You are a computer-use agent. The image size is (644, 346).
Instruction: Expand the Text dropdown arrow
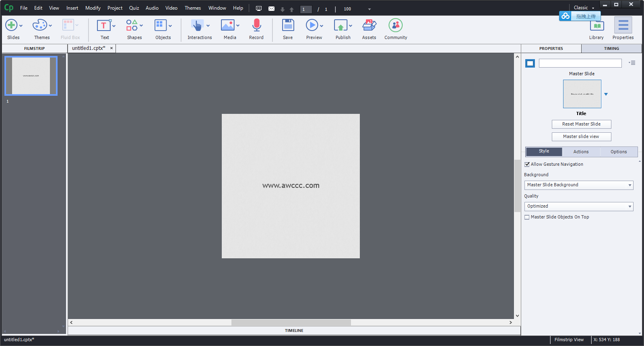coord(114,26)
